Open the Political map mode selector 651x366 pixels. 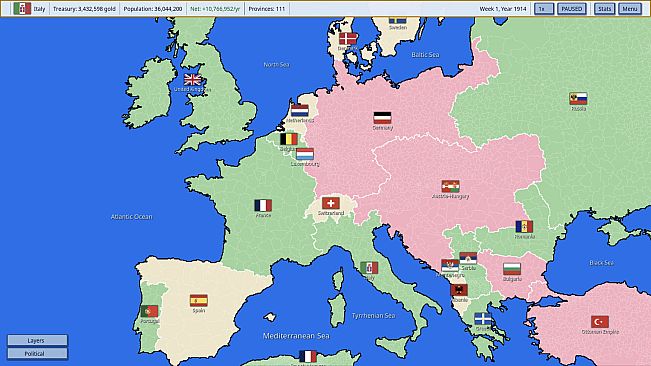(x=37, y=354)
